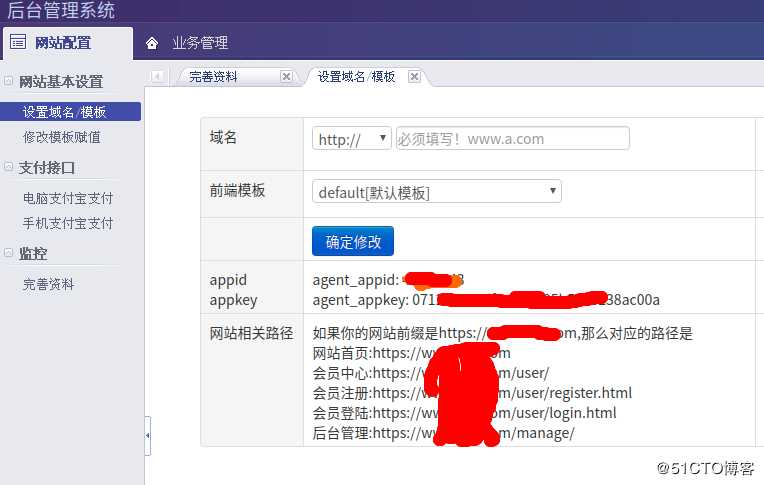Click the 域名 row label
764x485 pixels.
223,137
